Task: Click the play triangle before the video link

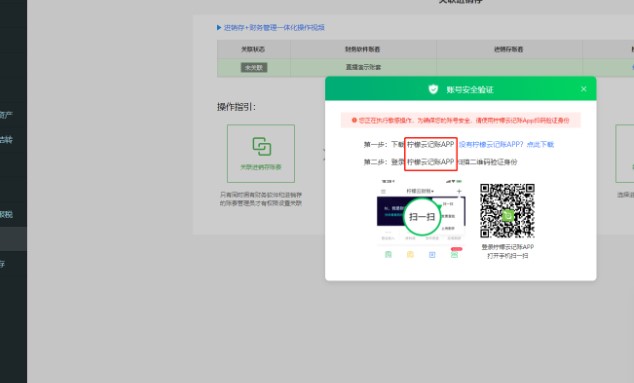Action: pos(219,28)
